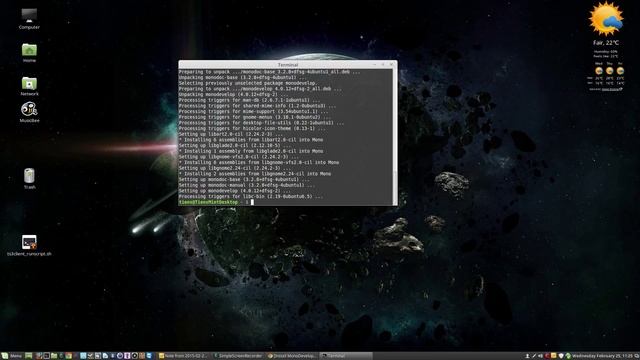Maximize the Terminal window

tap(383, 64)
